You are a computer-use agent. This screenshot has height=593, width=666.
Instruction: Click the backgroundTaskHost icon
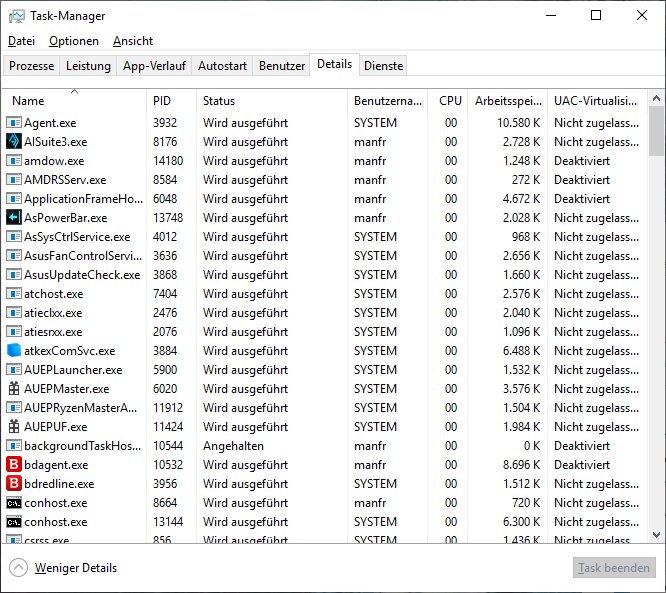pyautogui.click(x=14, y=446)
